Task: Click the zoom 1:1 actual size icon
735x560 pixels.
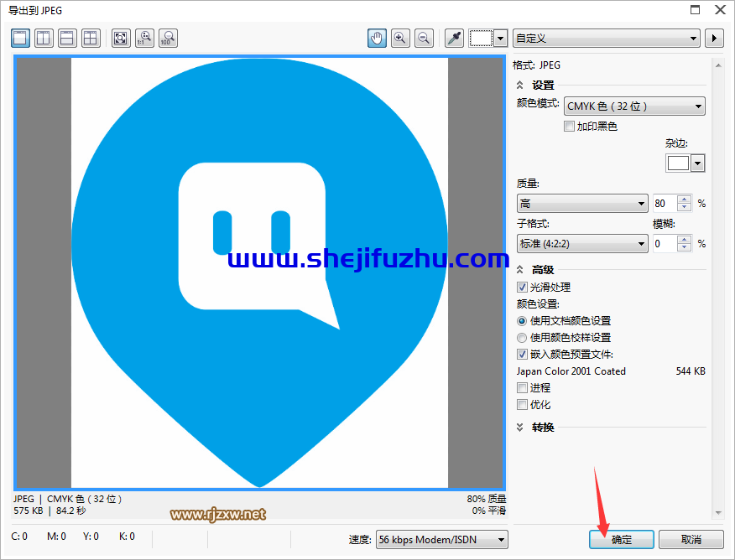Action: 144,38
